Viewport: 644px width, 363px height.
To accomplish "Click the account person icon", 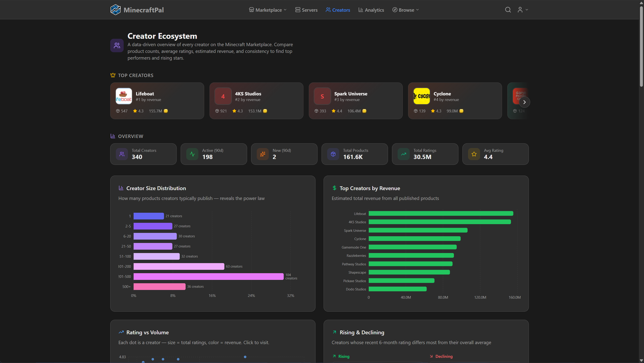I will click(520, 10).
